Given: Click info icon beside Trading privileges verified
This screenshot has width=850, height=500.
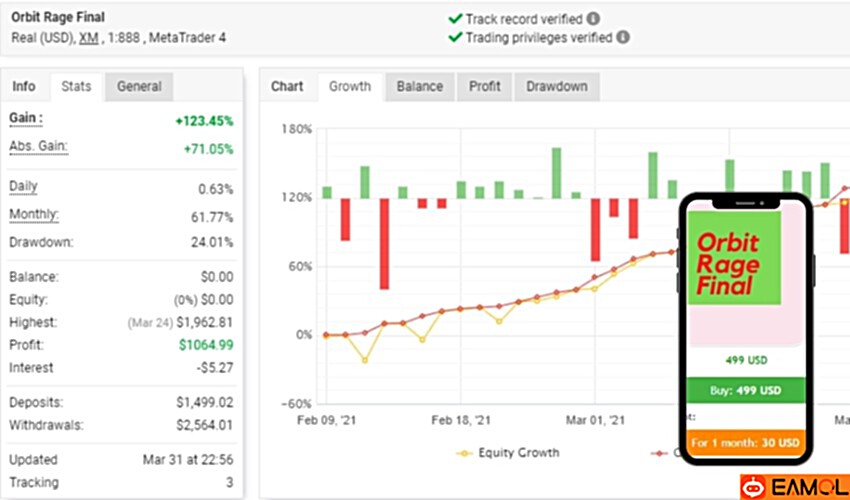Looking at the screenshot, I should 623,37.
